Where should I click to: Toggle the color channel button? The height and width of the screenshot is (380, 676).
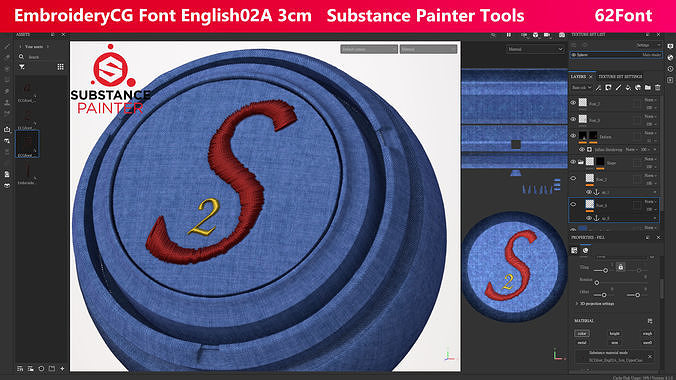582,333
